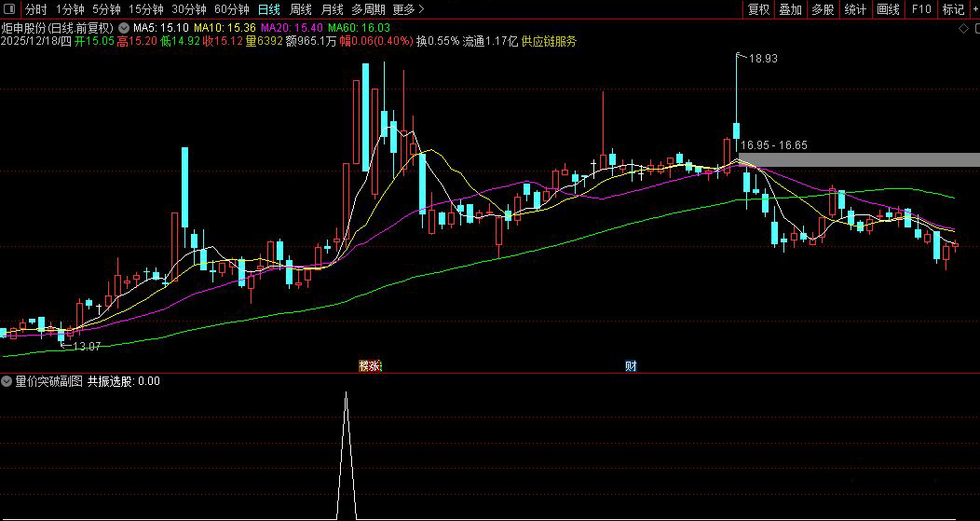Click the 16.95 - 16.65 gap label

(x=774, y=145)
